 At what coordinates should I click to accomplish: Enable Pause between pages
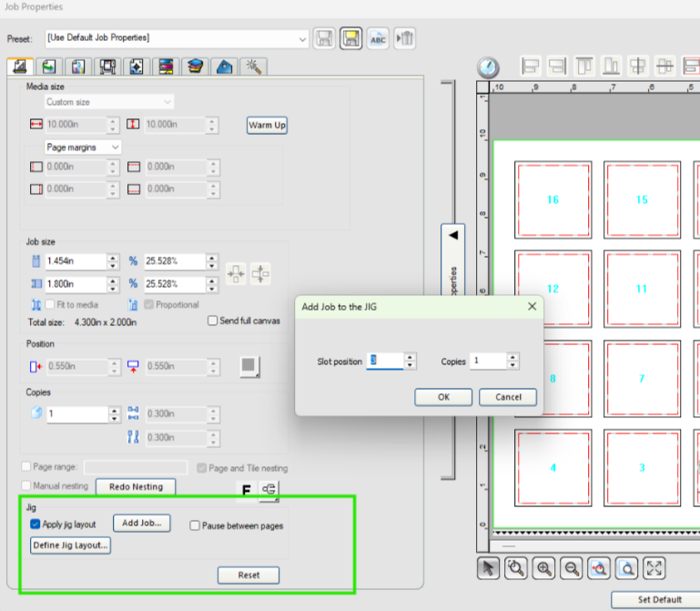pos(195,525)
